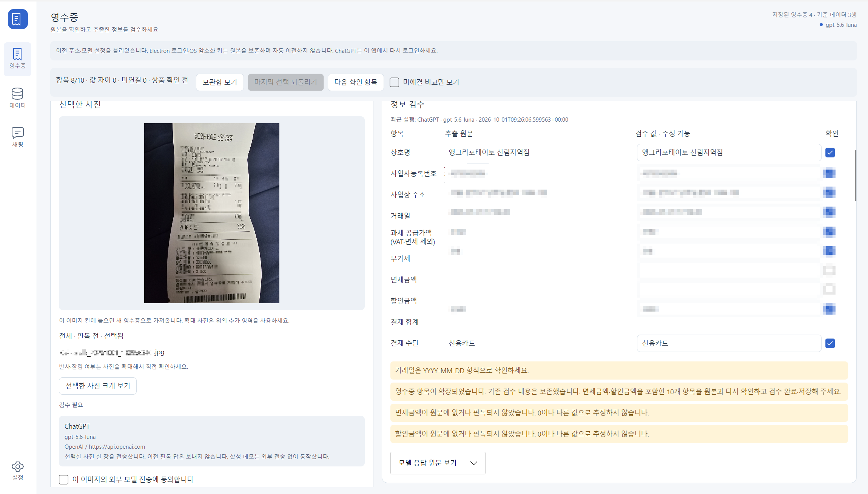Click https://api.openai.com endpoint text

[117, 447]
